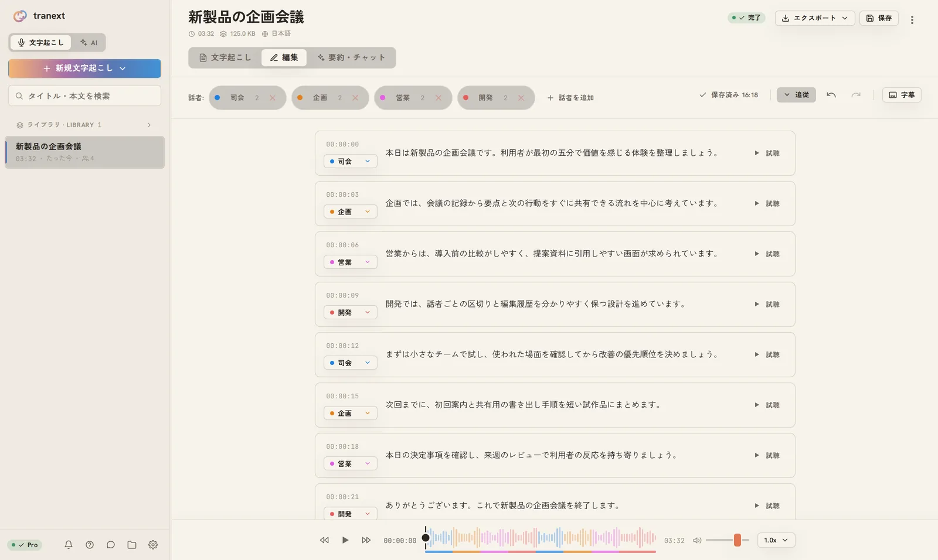
Task: Click the audio waveform timeline
Action: [x=541, y=538]
